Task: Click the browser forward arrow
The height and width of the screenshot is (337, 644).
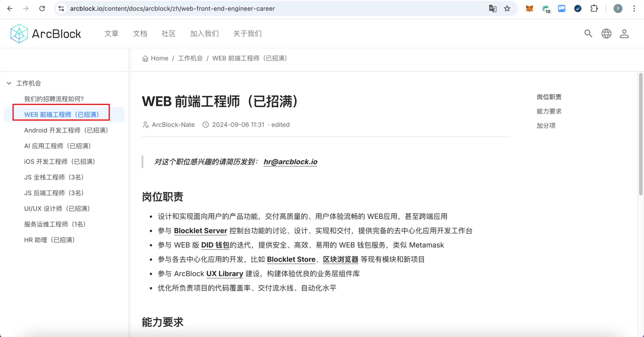Action: (x=26, y=8)
